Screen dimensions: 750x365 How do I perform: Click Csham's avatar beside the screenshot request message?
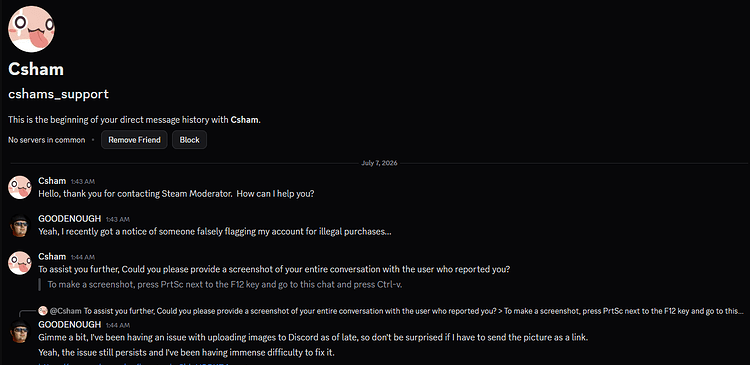coord(20,263)
